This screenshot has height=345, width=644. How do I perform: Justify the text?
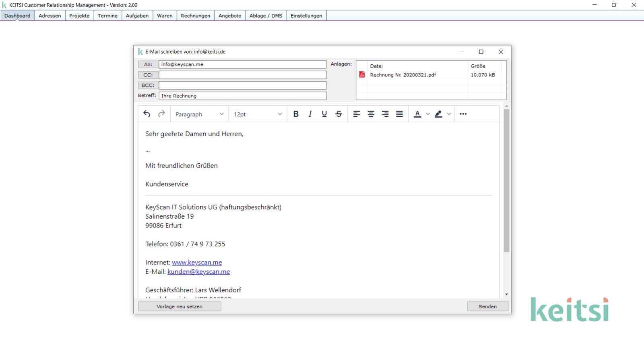(399, 114)
